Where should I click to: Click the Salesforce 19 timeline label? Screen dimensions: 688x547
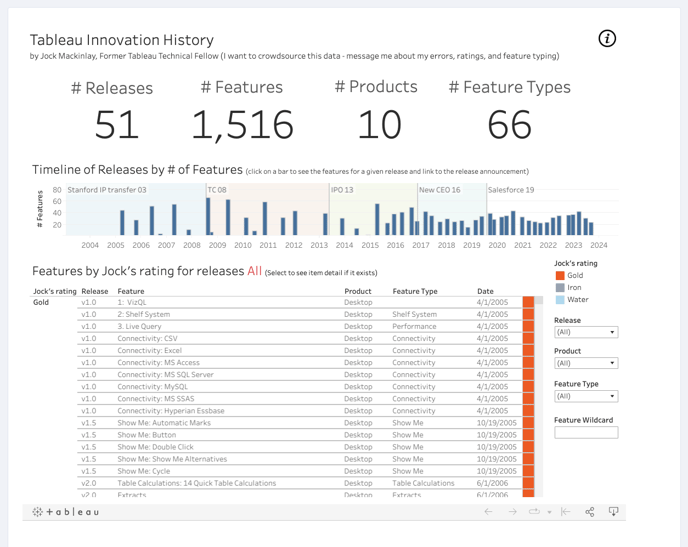511,190
